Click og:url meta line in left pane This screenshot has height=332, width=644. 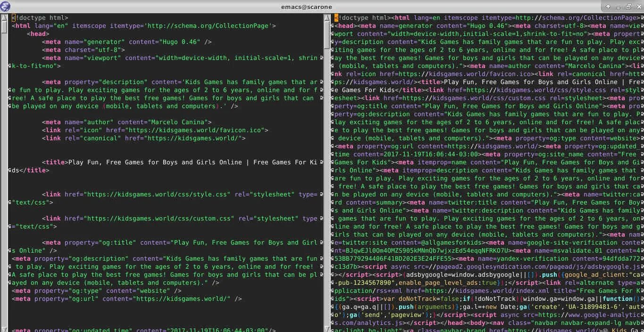coord(127,299)
